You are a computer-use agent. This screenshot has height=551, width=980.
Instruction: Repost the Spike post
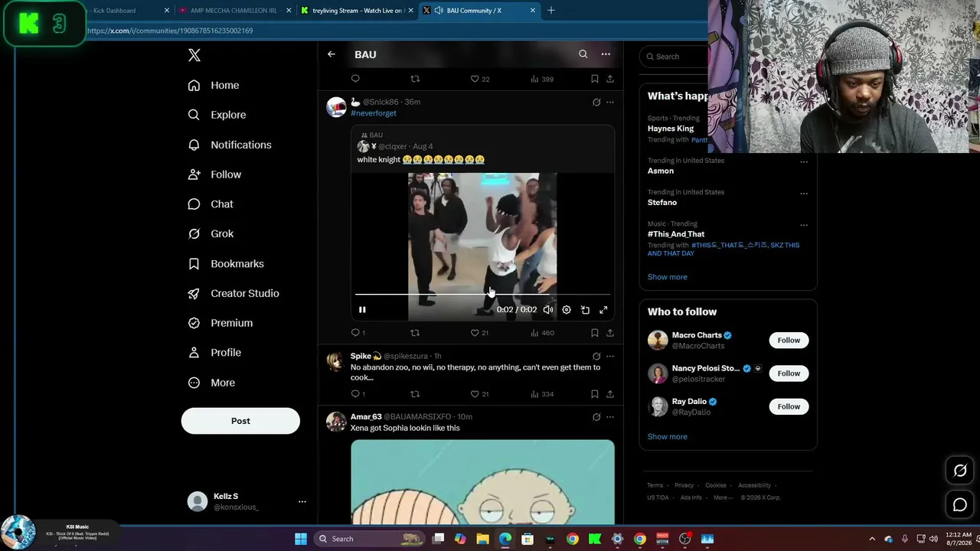point(415,394)
